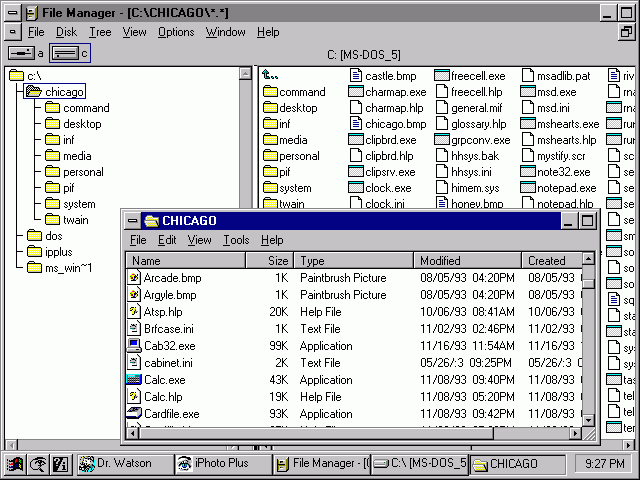
Task: Open CHICAGO window control menu box
Action: 133,221
